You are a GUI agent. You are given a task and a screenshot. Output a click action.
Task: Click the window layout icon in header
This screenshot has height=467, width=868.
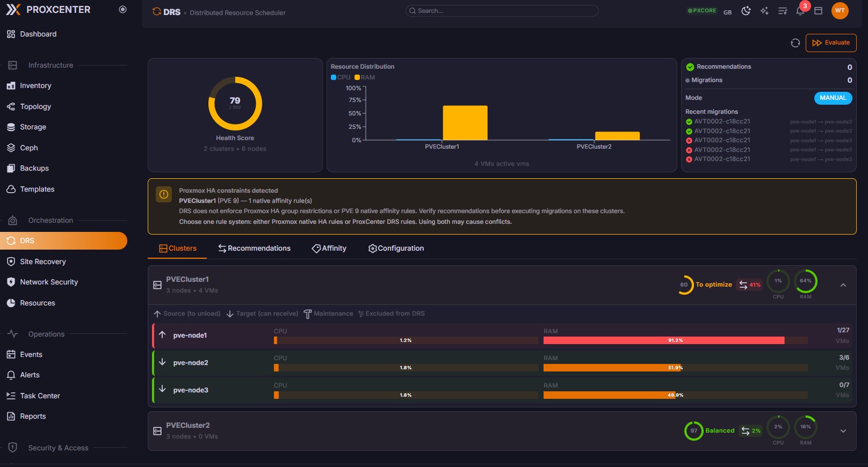click(818, 11)
